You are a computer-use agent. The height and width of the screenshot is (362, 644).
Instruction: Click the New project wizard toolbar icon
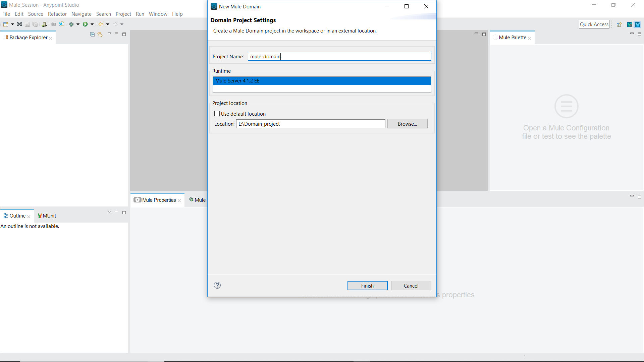6,24
